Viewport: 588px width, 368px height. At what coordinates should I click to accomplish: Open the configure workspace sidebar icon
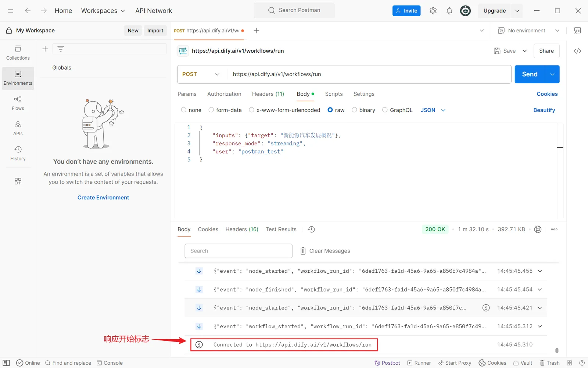tap(18, 181)
